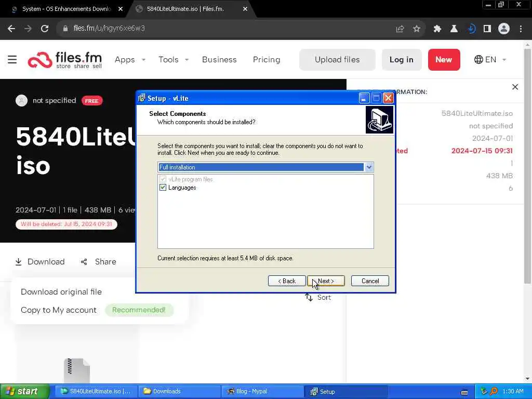
Task: Click the share page icon in address bar
Action: [x=400, y=29]
